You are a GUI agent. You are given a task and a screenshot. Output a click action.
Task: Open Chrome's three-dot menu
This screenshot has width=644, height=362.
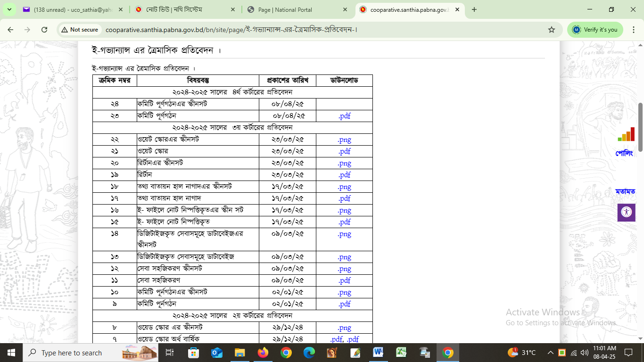pos(633,30)
